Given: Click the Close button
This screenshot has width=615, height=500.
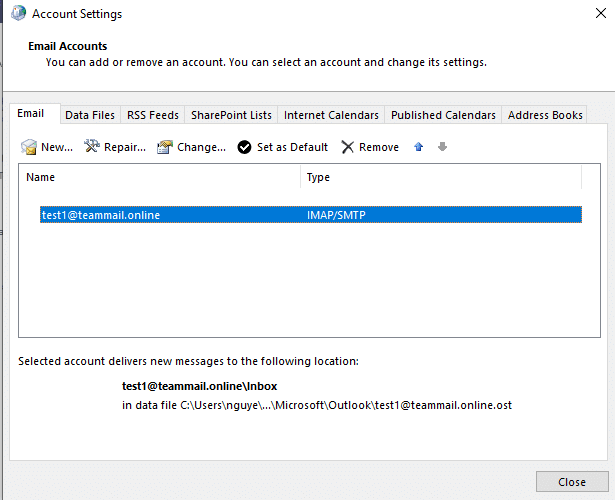Looking at the screenshot, I should 572,482.
